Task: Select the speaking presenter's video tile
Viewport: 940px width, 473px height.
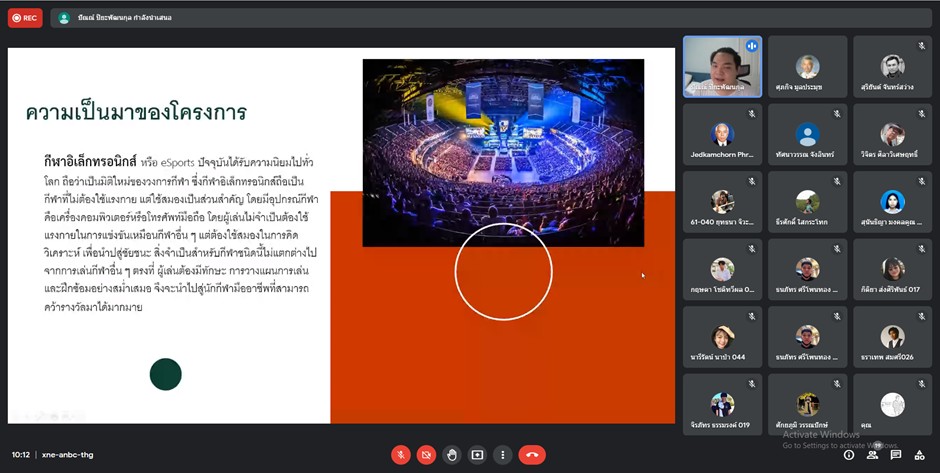Action: 722,67
